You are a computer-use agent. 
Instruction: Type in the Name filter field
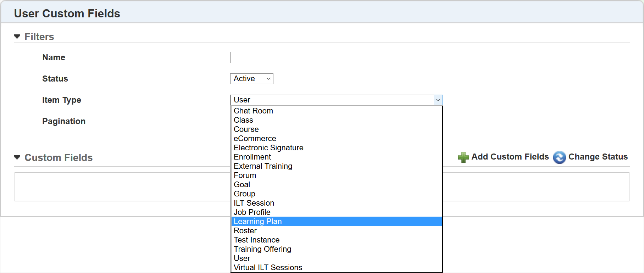coord(337,57)
